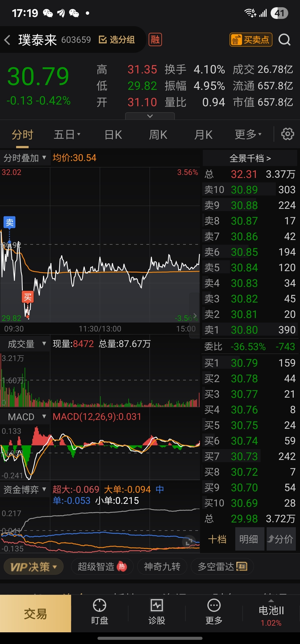
Task: Tap the battery level indicator
Action: click(x=279, y=13)
